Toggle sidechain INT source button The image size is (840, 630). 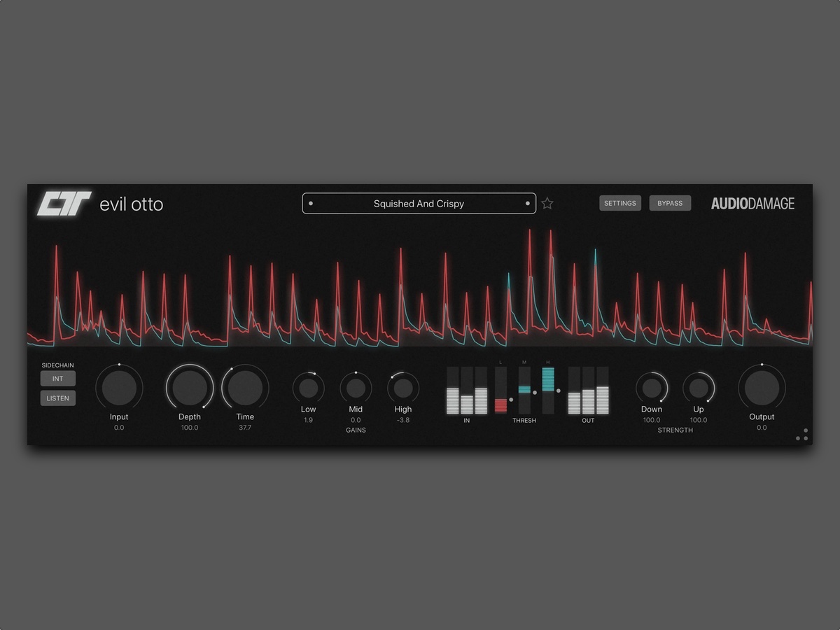(x=57, y=379)
